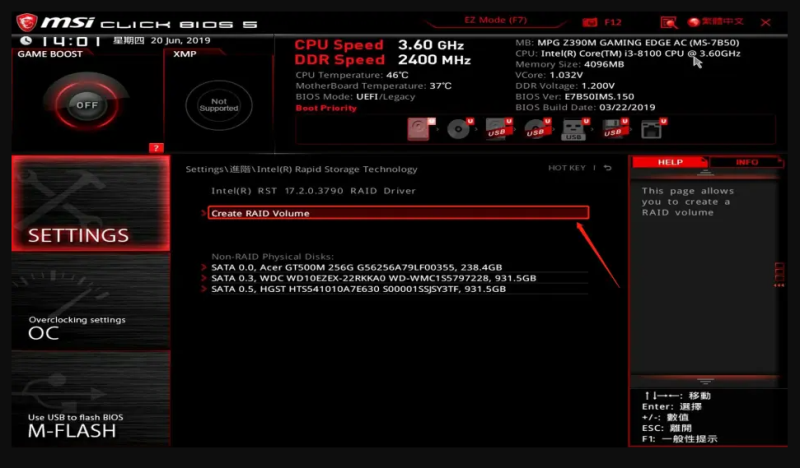Click the Boot Priority label

point(326,108)
